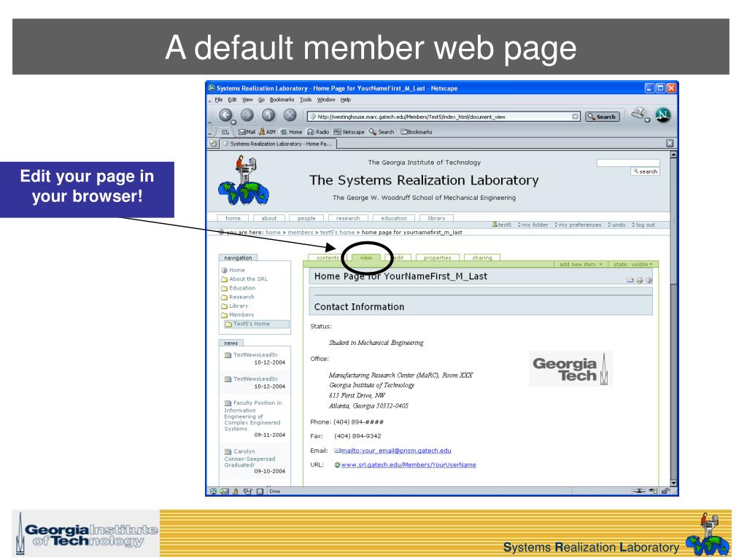Switch to the properties tab
The image size is (747, 560).
click(x=438, y=257)
